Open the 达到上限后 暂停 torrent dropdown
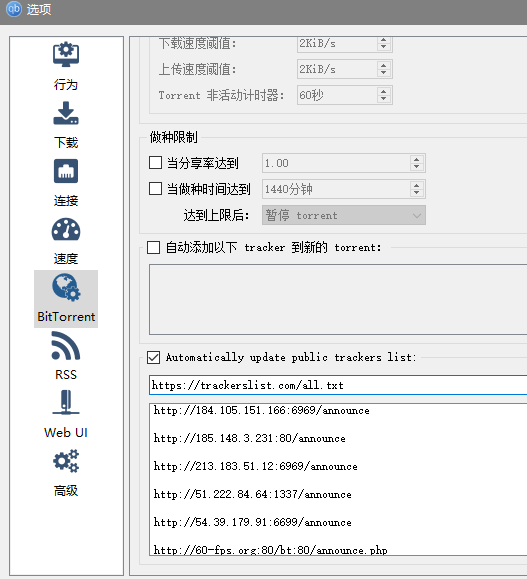527x579 pixels. pyautogui.click(x=344, y=215)
